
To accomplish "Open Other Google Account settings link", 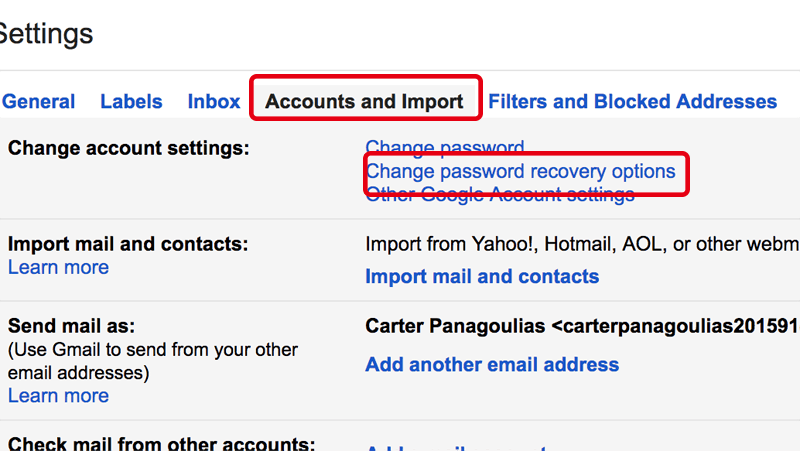I will point(500,195).
